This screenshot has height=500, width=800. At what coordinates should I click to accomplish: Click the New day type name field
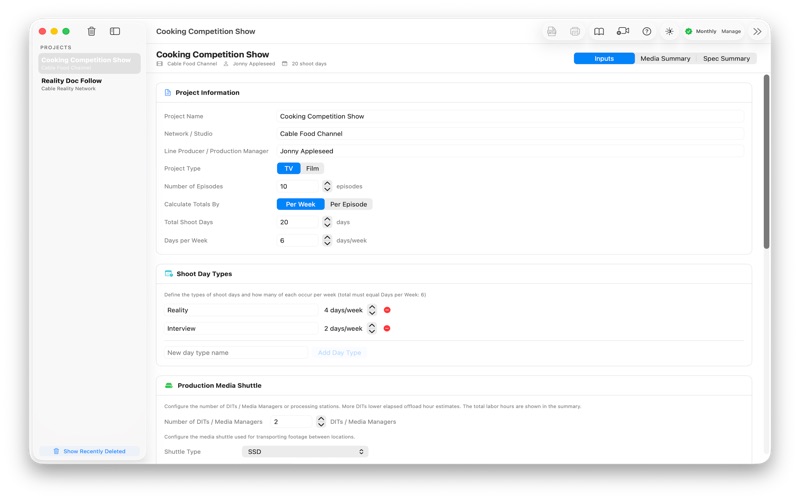[236, 353]
